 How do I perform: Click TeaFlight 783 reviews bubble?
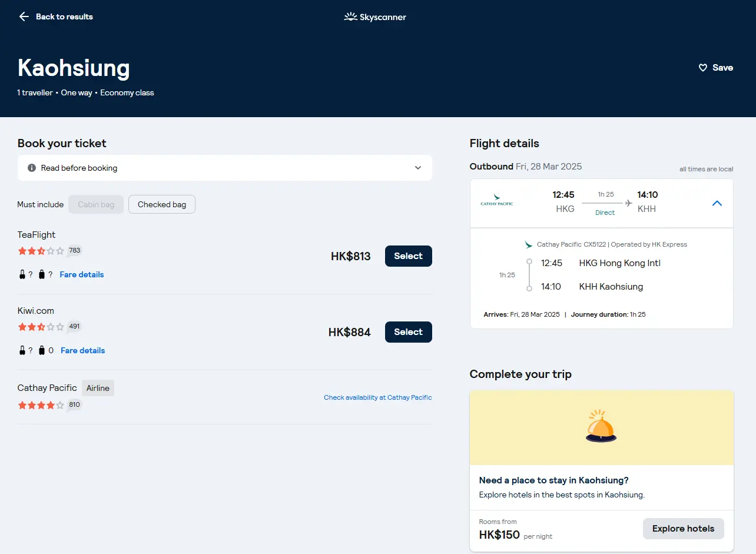[x=74, y=251]
